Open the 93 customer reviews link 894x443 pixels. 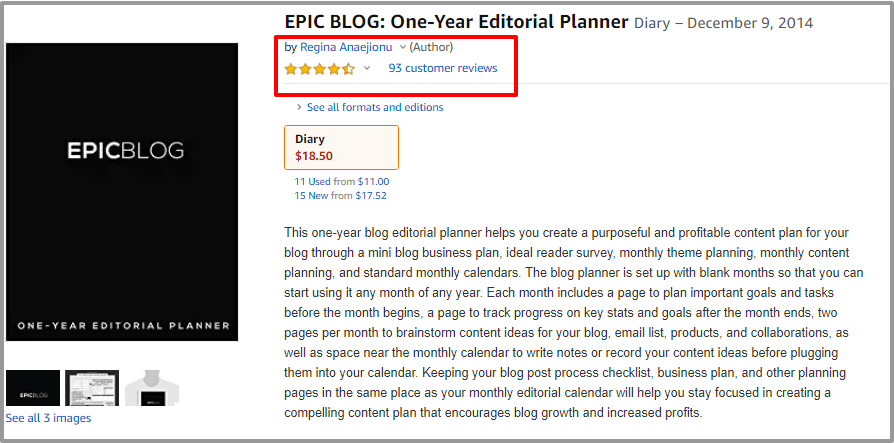click(442, 68)
